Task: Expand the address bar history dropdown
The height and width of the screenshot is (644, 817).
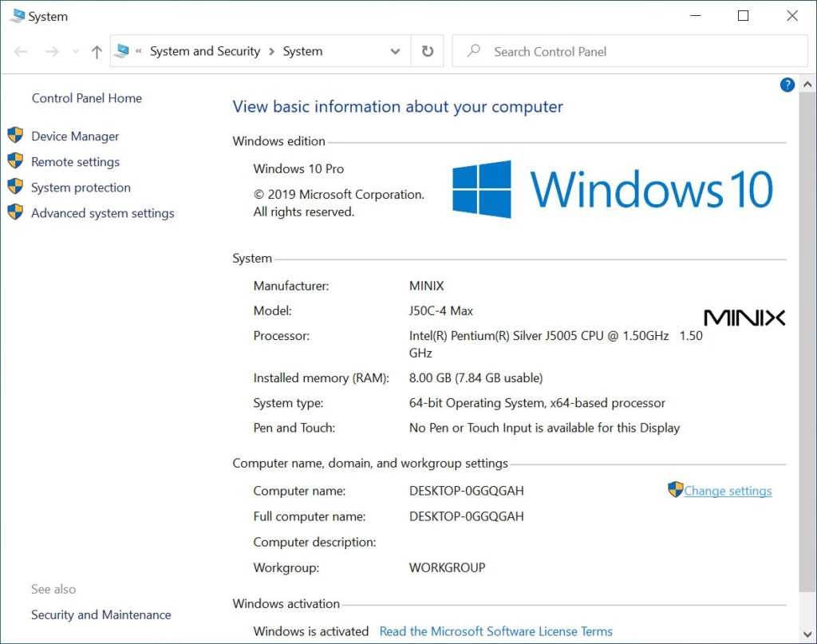Action: [x=395, y=52]
